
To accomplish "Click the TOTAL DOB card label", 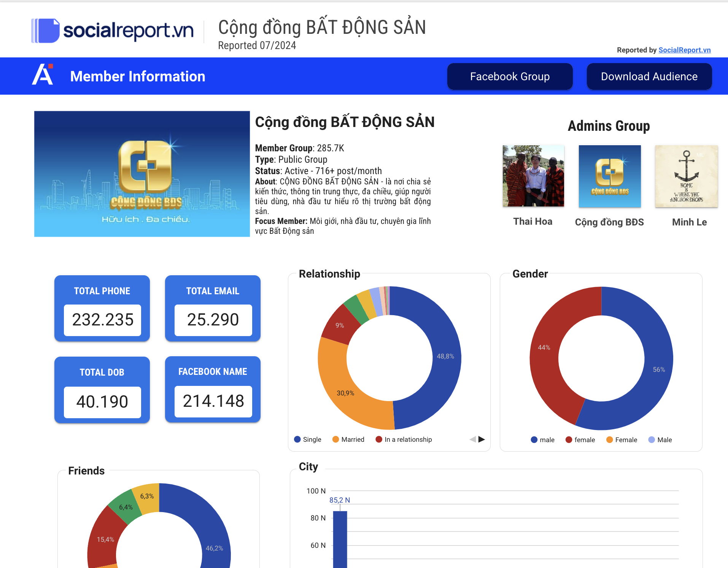I will 102,372.
